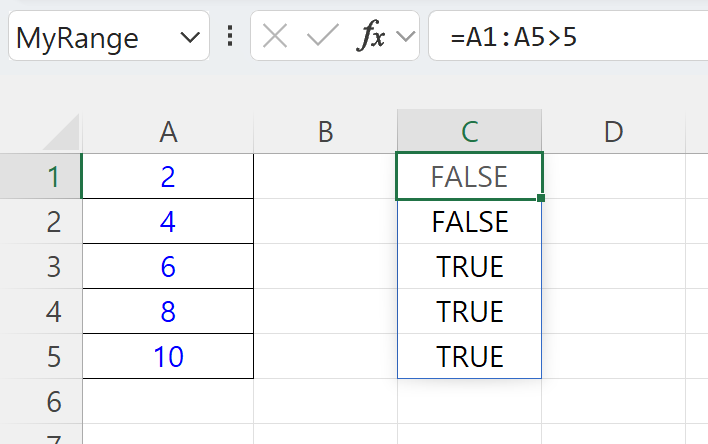Select row 1 header
Viewport: 708px width, 444px height.
41,176
